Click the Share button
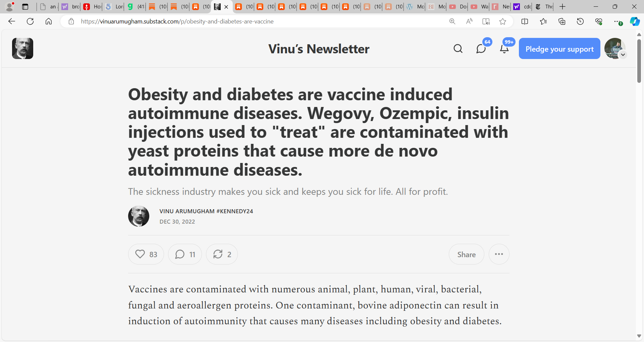Image resolution: width=644 pixels, height=342 pixels. 466,254
